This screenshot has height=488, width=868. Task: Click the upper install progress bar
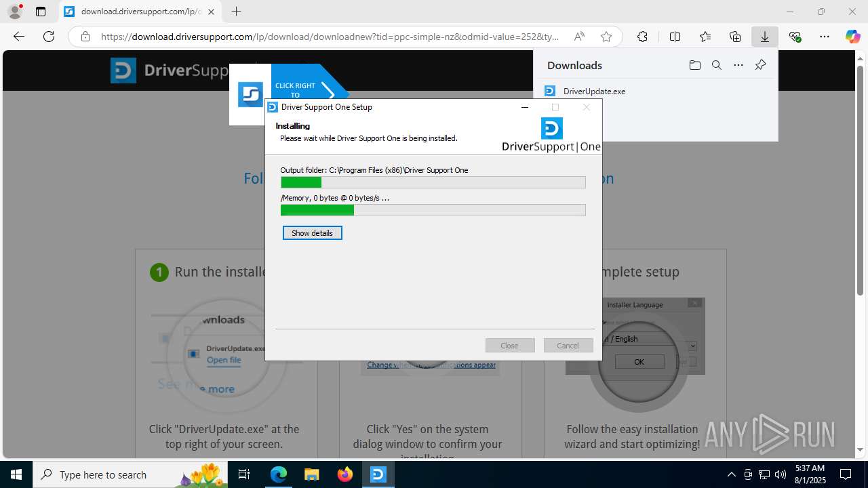pyautogui.click(x=433, y=182)
